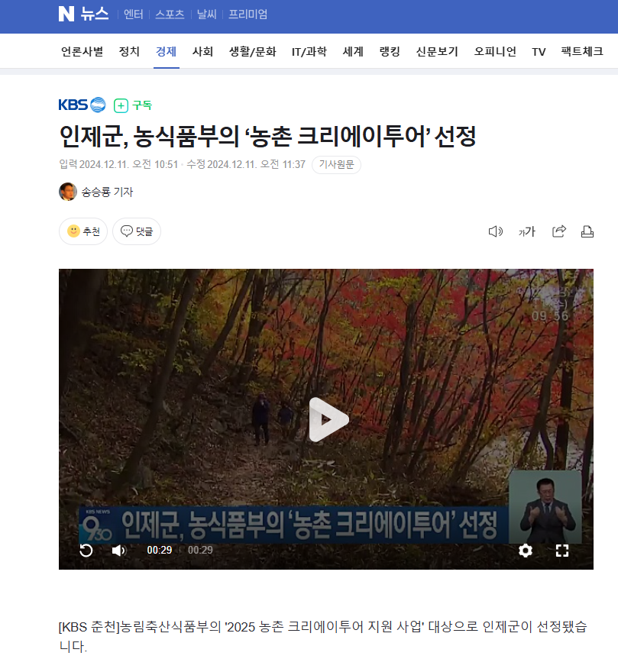The width and height of the screenshot is (618, 672).
Task: Toggle fullscreen mode in video player
Action: pyautogui.click(x=561, y=551)
